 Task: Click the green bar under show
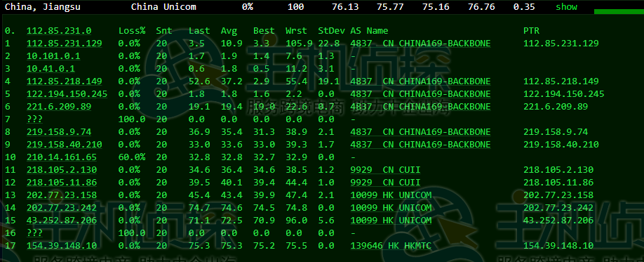(x=619, y=11)
